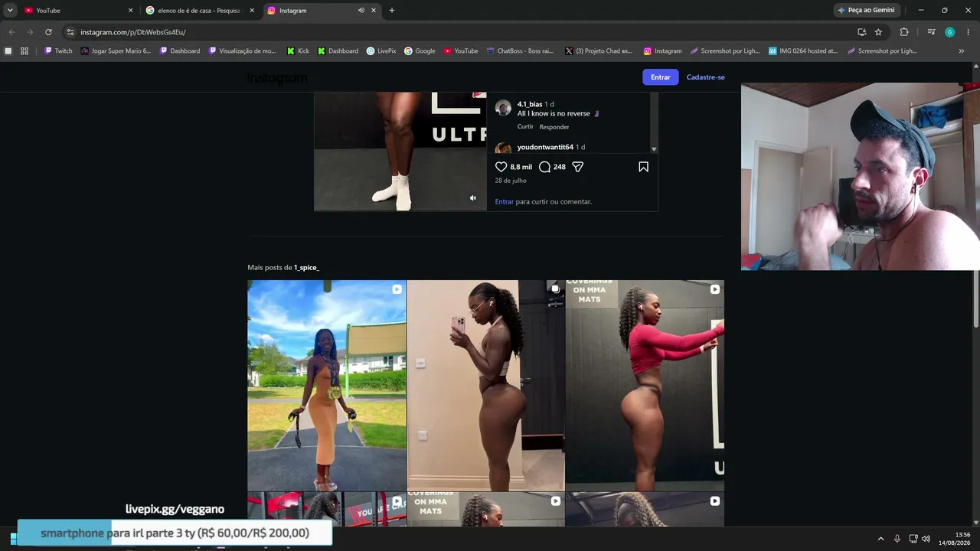
Task: Open a new browser tab
Action: 392,10
